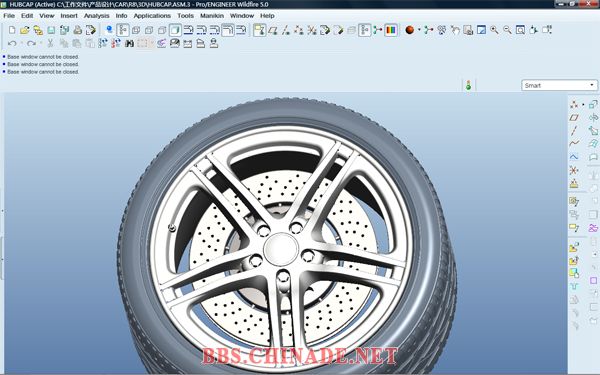Viewport: 600px width, 375px height.
Task: Toggle no hidden display mode
Action: [x=162, y=30]
